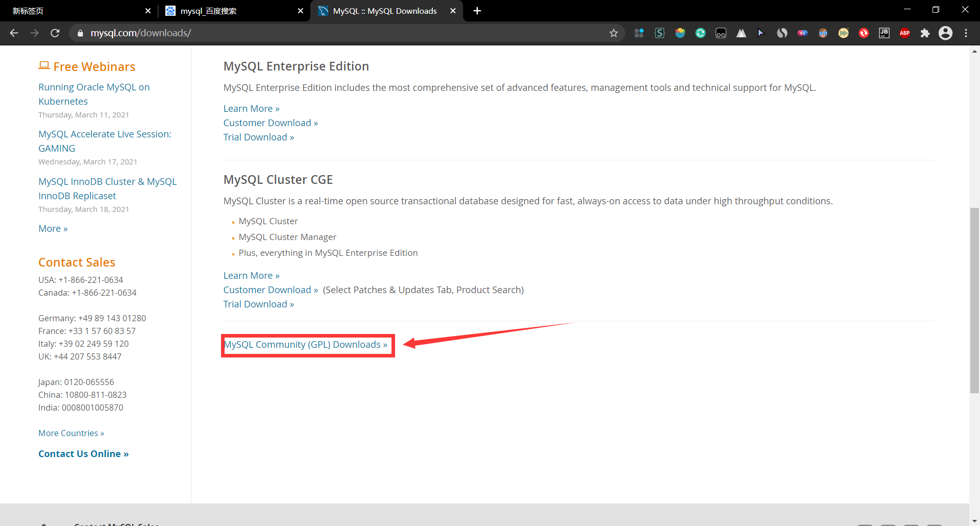Click the address bar URL field
This screenshot has width=980, height=526.
347,33
